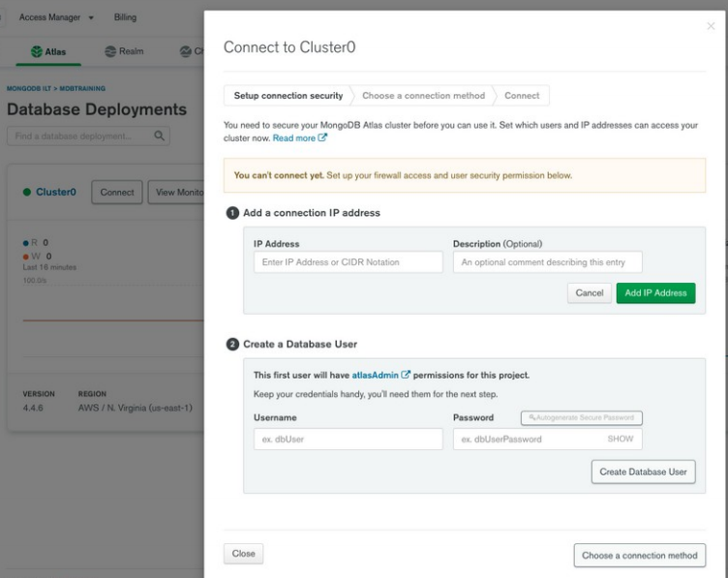The height and width of the screenshot is (578, 728).
Task: Open the Read more link
Action: point(293,138)
